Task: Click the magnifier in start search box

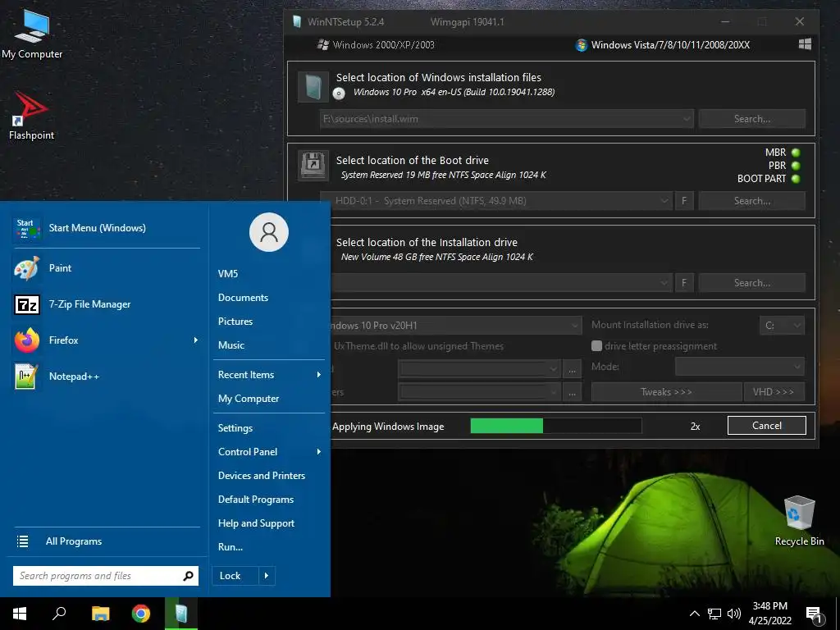Action: click(x=188, y=576)
